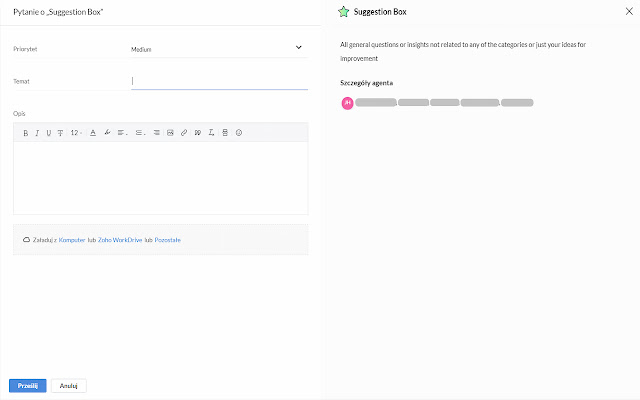Click the pink agent avatar

(x=347, y=103)
